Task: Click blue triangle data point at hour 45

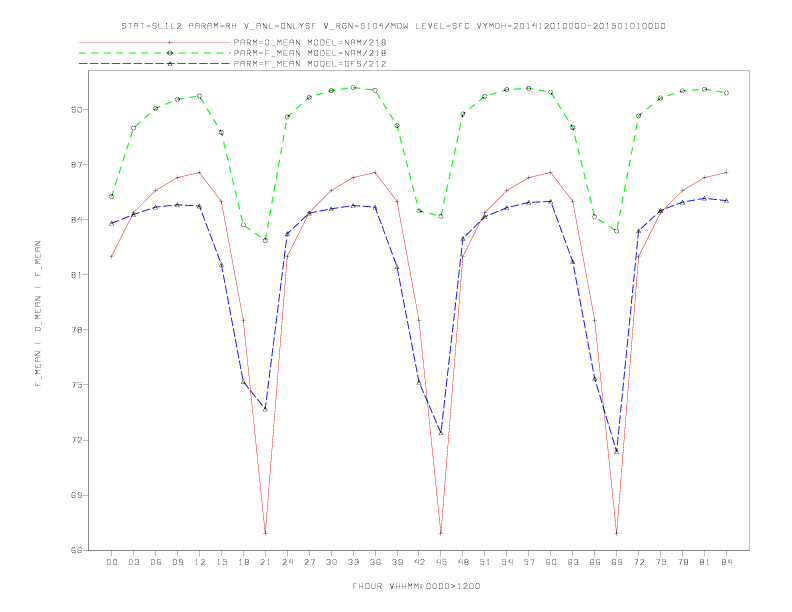Action: (x=441, y=433)
